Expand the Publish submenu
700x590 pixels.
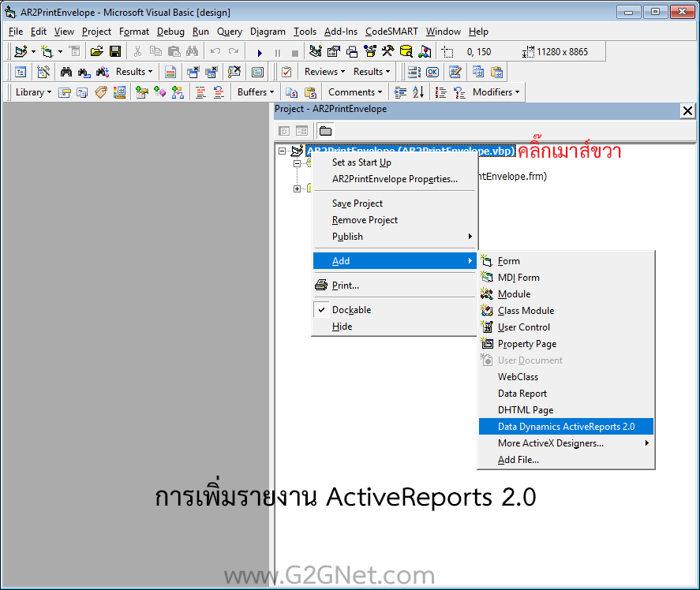click(x=395, y=237)
